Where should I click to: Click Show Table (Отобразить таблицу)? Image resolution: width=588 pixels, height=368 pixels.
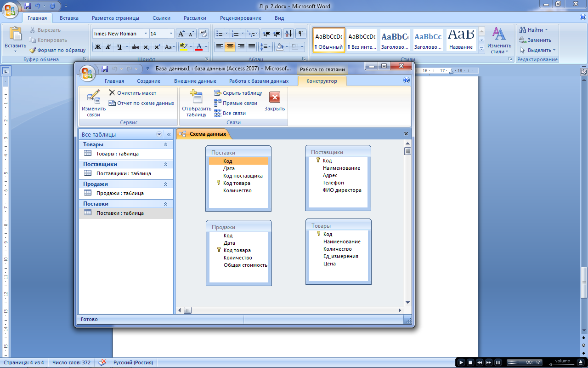tap(197, 103)
